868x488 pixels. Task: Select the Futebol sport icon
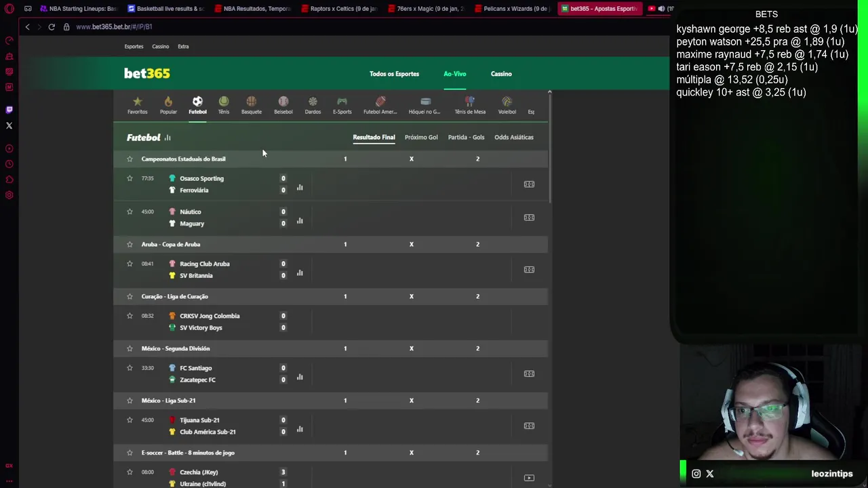tap(197, 105)
